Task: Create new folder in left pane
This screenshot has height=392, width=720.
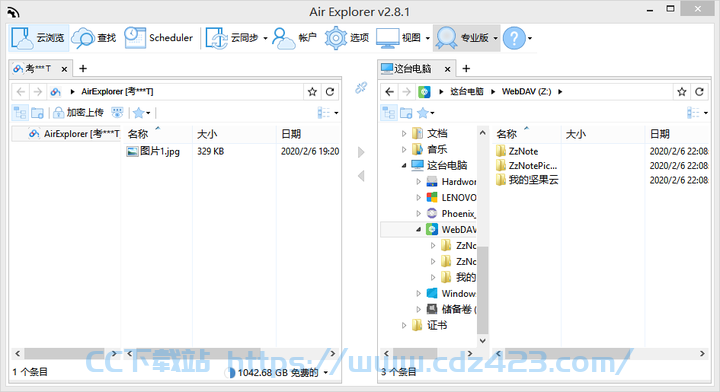Action: pos(38,112)
